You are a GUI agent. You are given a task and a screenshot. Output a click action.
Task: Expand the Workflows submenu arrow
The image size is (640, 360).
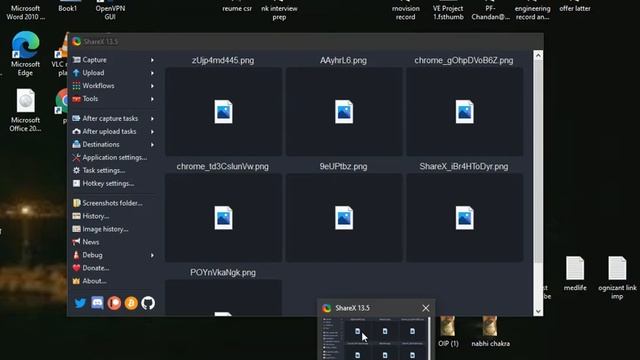click(x=152, y=86)
